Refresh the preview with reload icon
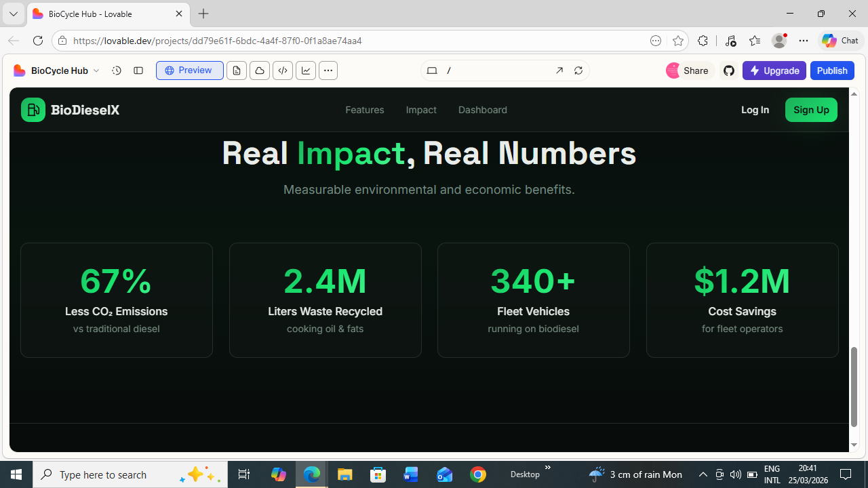This screenshot has width=868, height=488. click(x=578, y=70)
